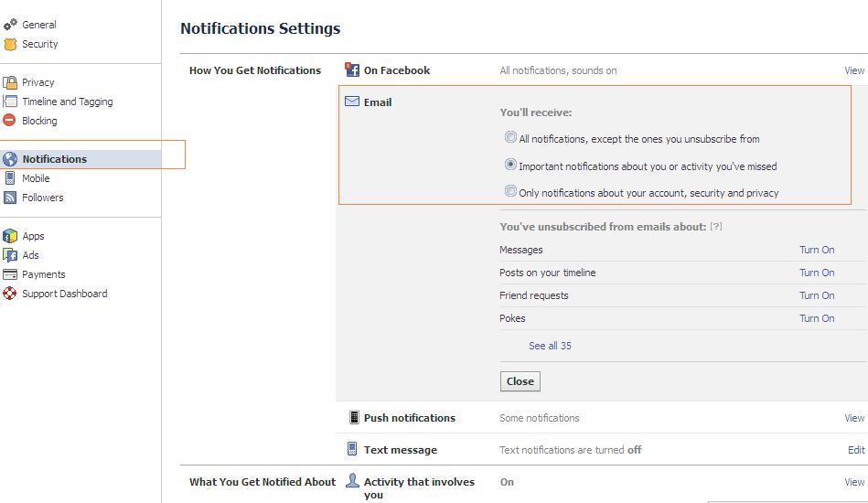Expand the See all 35 list
Screen dimensions: 868x503
550,346
